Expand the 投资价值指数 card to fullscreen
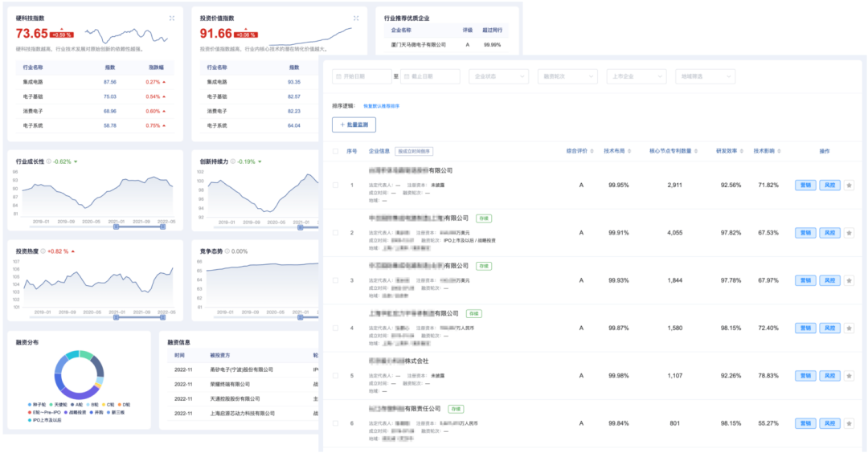This screenshot has width=868, height=453. click(x=356, y=18)
